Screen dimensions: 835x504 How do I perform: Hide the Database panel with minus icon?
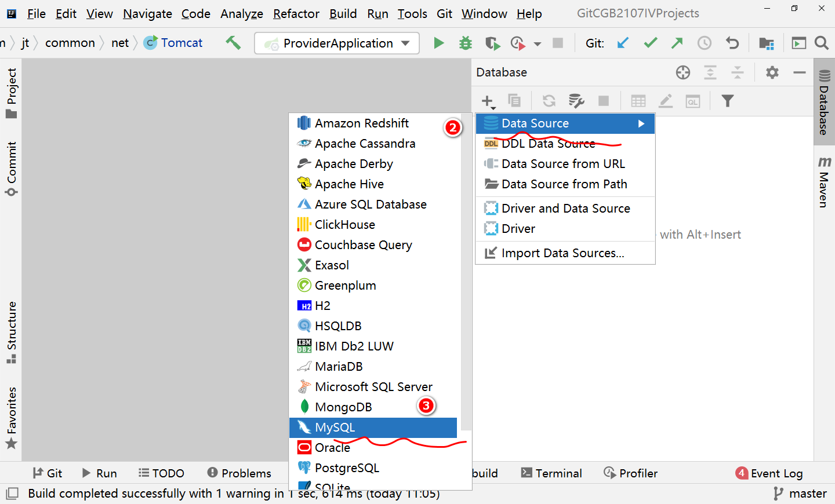tap(800, 72)
